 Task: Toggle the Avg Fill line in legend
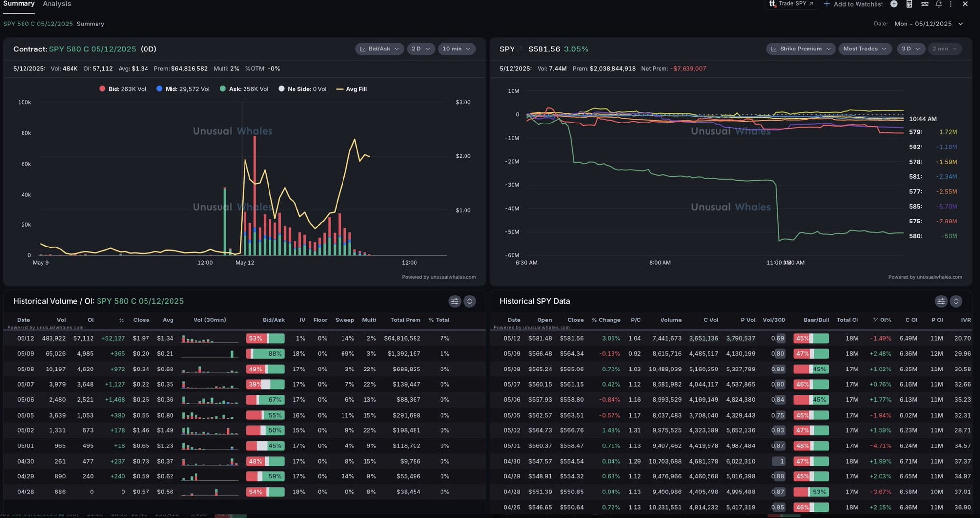351,89
